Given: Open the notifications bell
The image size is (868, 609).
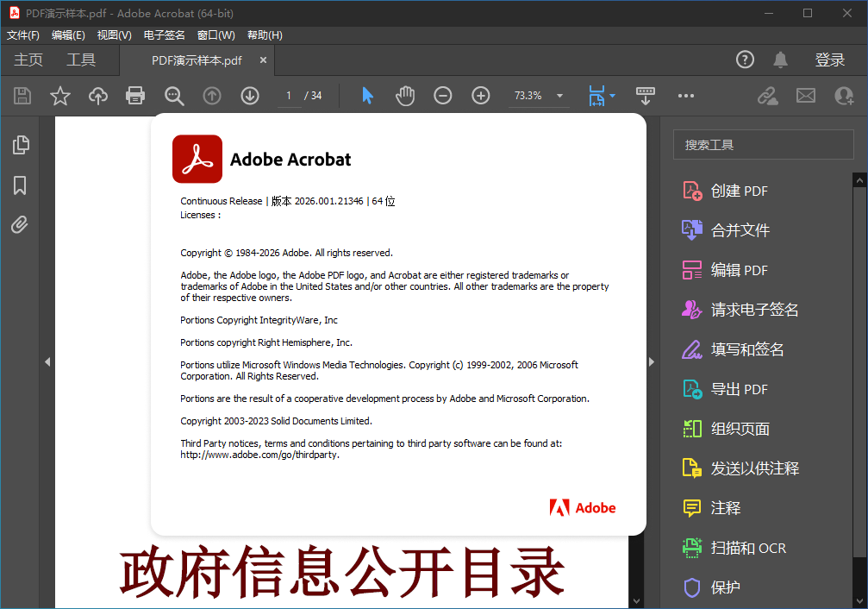Looking at the screenshot, I should click(x=781, y=60).
